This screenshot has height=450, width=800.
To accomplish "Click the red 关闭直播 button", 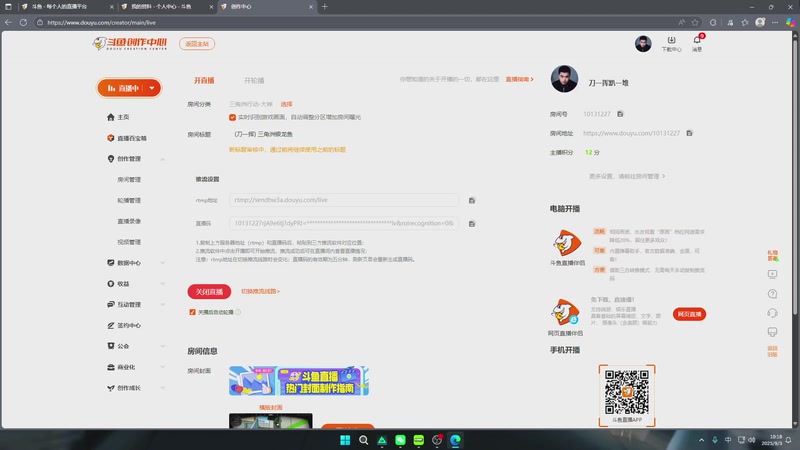I will coord(209,291).
